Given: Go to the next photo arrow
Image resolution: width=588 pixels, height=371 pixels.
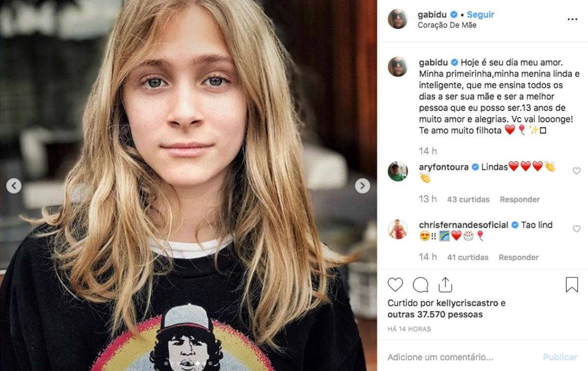Looking at the screenshot, I should pos(362,186).
